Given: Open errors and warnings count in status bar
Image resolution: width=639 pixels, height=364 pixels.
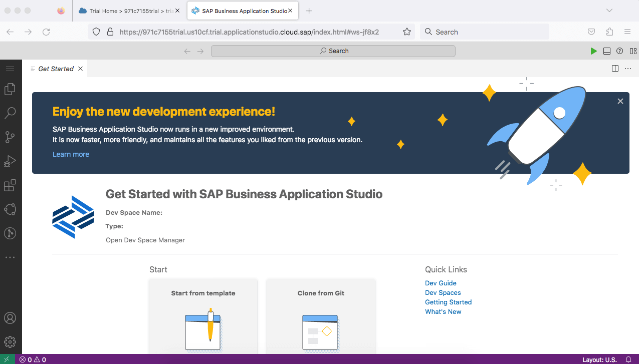Looking at the screenshot, I should (x=33, y=359).
